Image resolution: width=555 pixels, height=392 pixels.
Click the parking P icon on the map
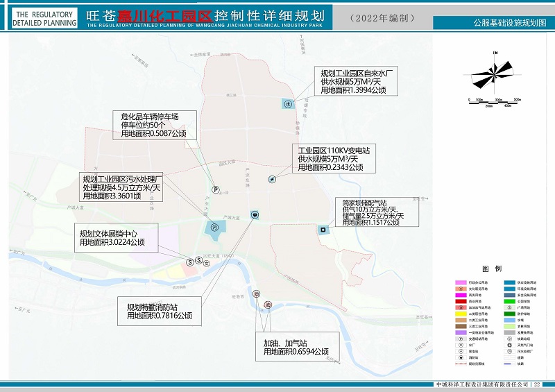pyautogui.click(x=215, y=189)
